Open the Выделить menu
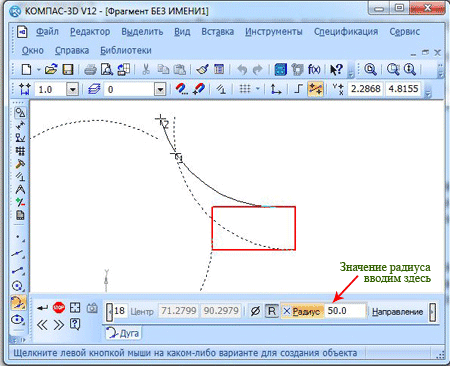This screenshot has width=450, height=366. pyautogui.click(x=142, y=32)
